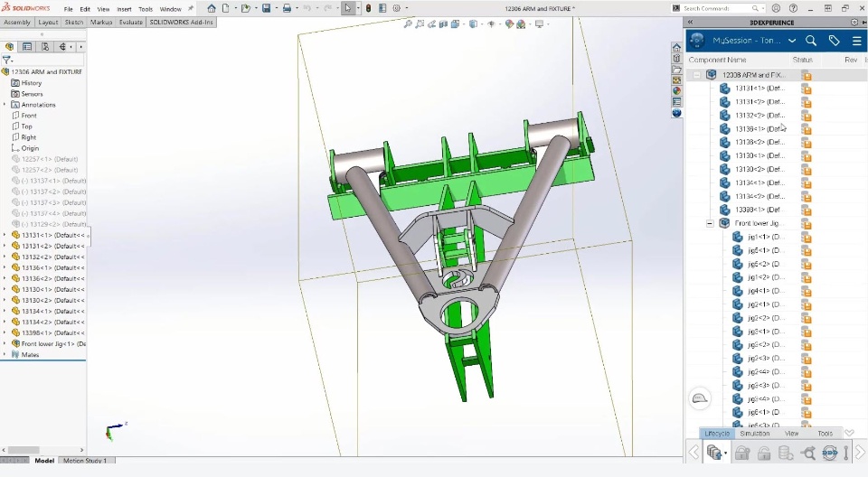Switch to the Motion Study 1 tab
Screen dimensions: 868x477
click(x=85, y=461)
